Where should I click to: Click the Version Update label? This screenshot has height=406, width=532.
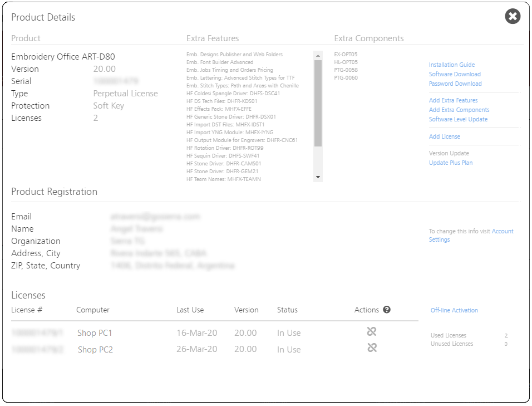449,153
